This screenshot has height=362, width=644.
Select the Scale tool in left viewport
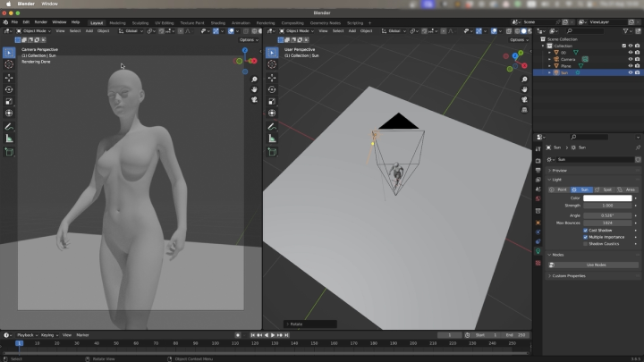[9, 101]
